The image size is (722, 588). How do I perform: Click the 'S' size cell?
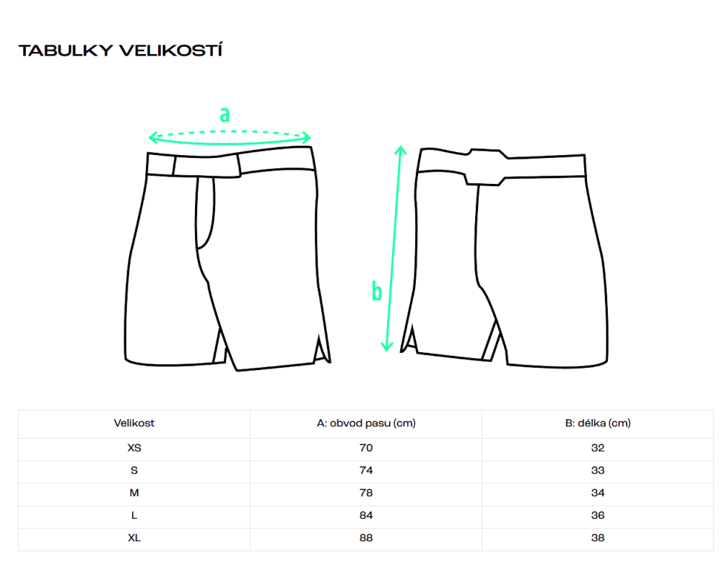coord(134,470)
